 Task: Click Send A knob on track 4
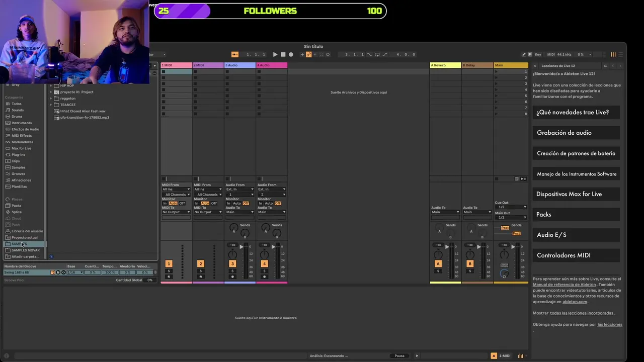(266, 228)
